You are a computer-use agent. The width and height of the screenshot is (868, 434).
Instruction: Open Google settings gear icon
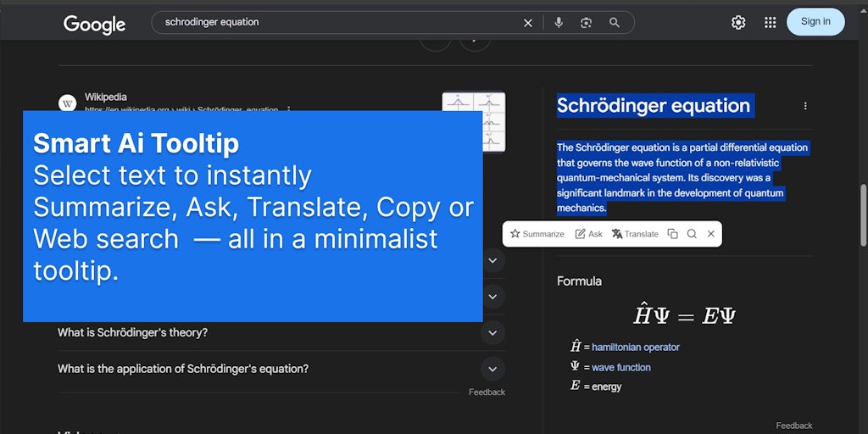[738, 22]
